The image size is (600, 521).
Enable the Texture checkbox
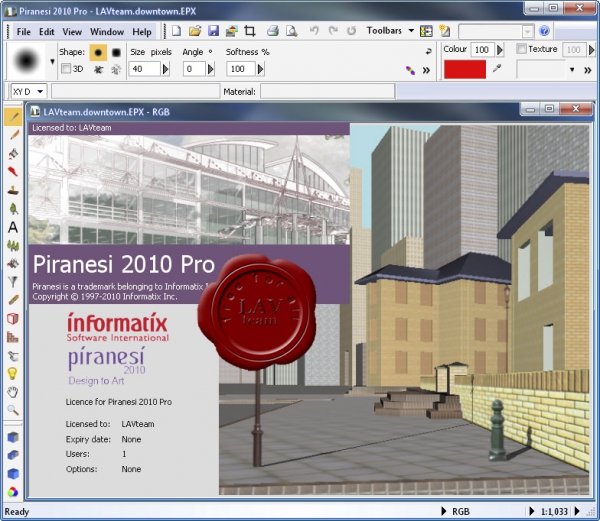click(x=521, y=49)
